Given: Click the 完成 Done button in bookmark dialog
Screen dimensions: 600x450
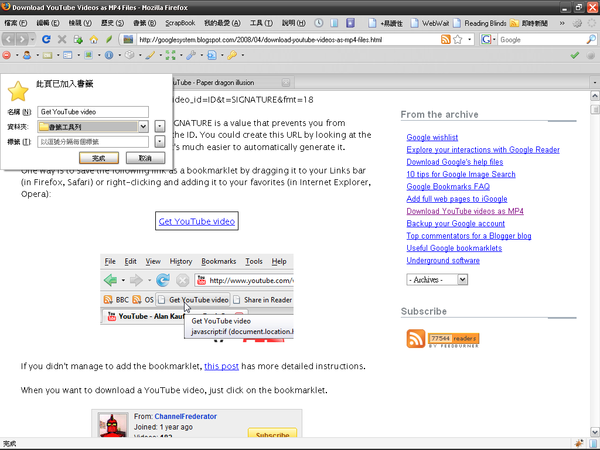Looking at the screenshot, I should pyautogui.click(x=99, y=158).
